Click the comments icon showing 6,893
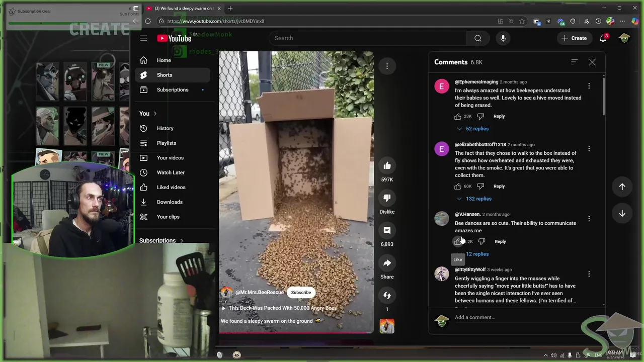 (387, 230)
